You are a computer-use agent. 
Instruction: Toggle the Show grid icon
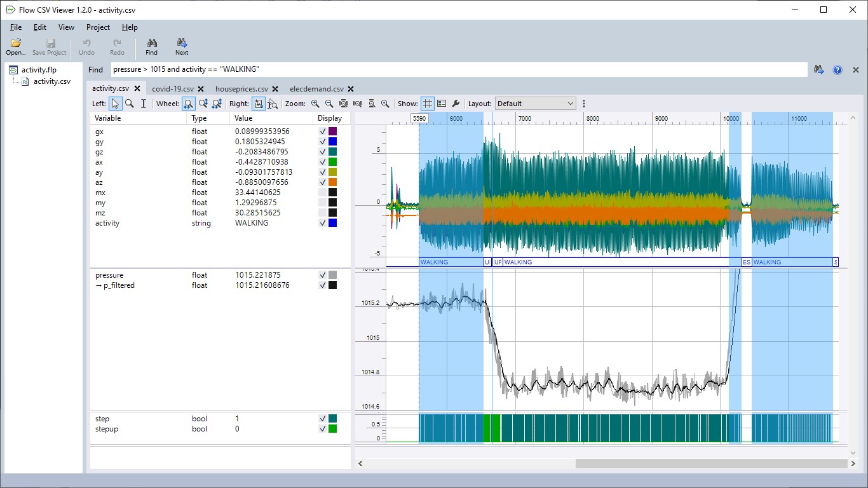tap(428, 104)
